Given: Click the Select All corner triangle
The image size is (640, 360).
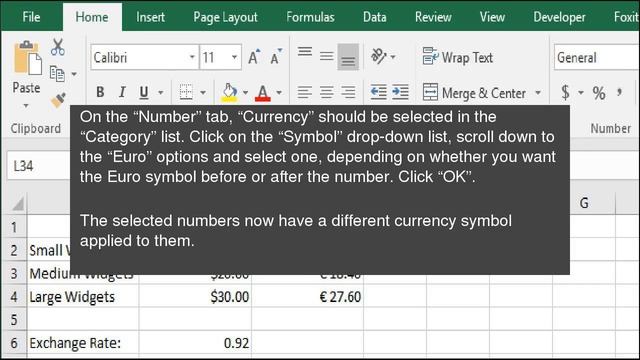Looking at the screenshot, I should coord(18,203).
